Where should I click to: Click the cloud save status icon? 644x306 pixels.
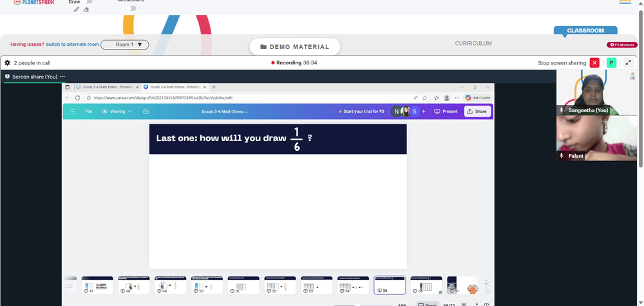[x=146, y=111]
